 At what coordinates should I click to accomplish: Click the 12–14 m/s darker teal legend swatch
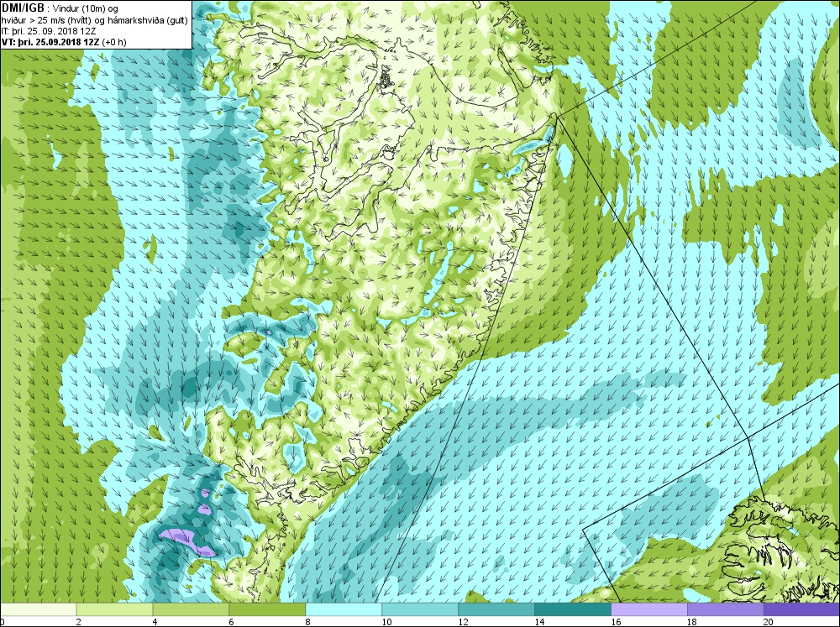[x=496, y=609]
